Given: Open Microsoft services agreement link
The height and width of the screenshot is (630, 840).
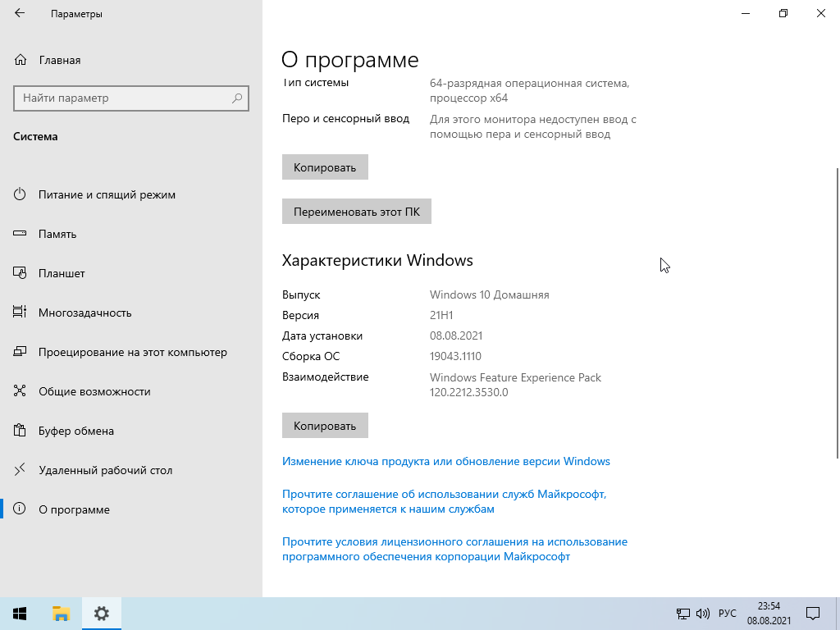Looking at the screenshot, I should (x=444, y=502).
